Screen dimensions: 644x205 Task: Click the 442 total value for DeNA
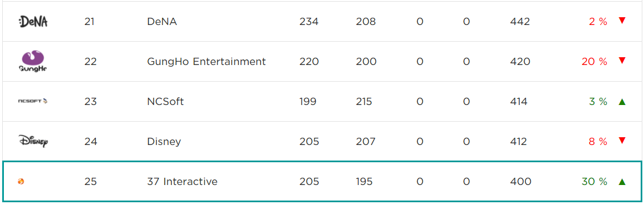[x=519, y=22]
